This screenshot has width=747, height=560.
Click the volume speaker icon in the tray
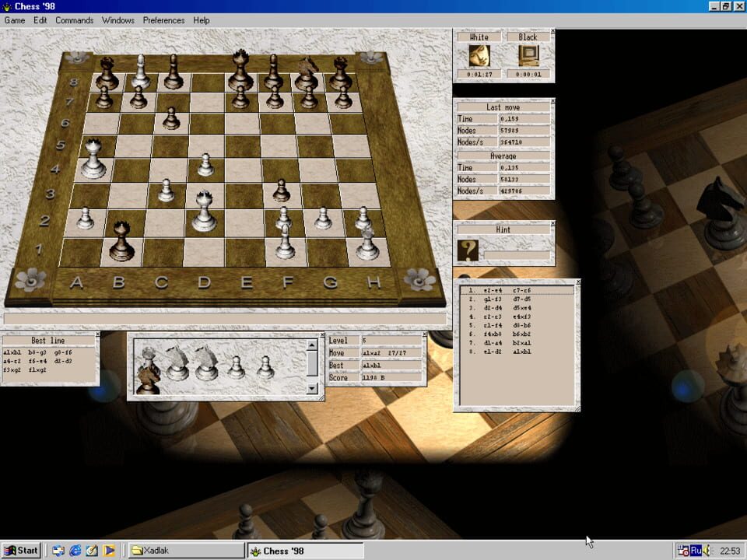pos(706,550)
